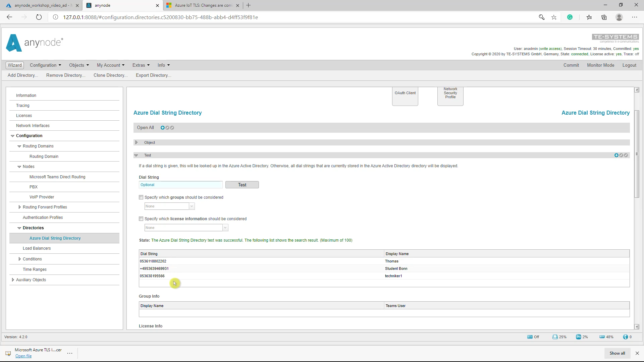
Task: Open the Extras menu
Action: [141, 65]
